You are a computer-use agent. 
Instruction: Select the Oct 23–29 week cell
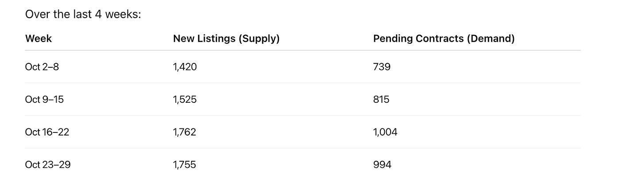[x=48, y=165]
